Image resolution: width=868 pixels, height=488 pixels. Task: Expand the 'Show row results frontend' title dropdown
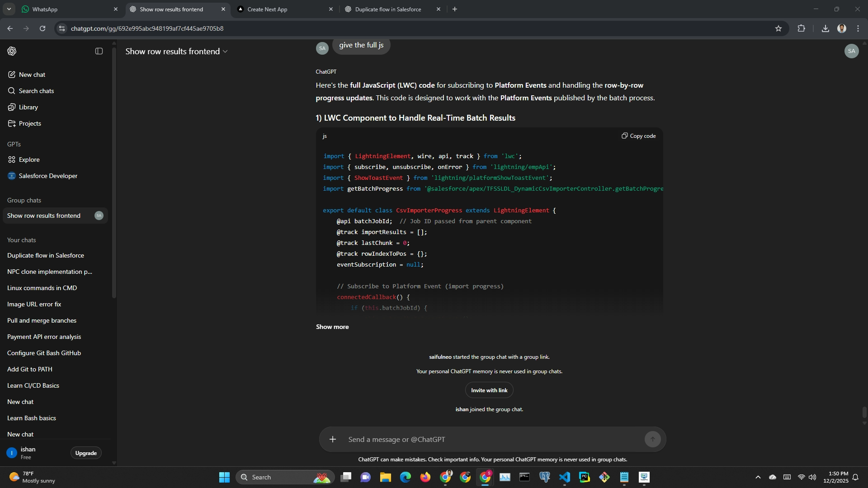pos(176,52)
